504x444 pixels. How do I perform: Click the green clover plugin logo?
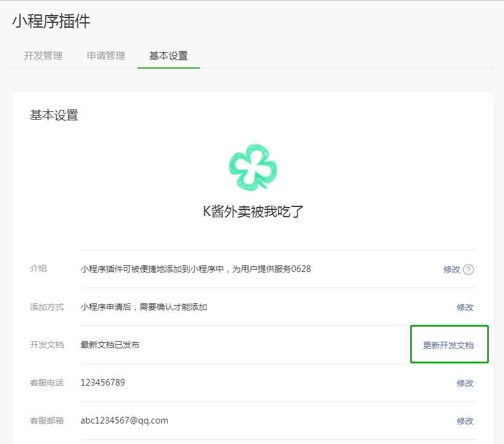tap(252, 167)
